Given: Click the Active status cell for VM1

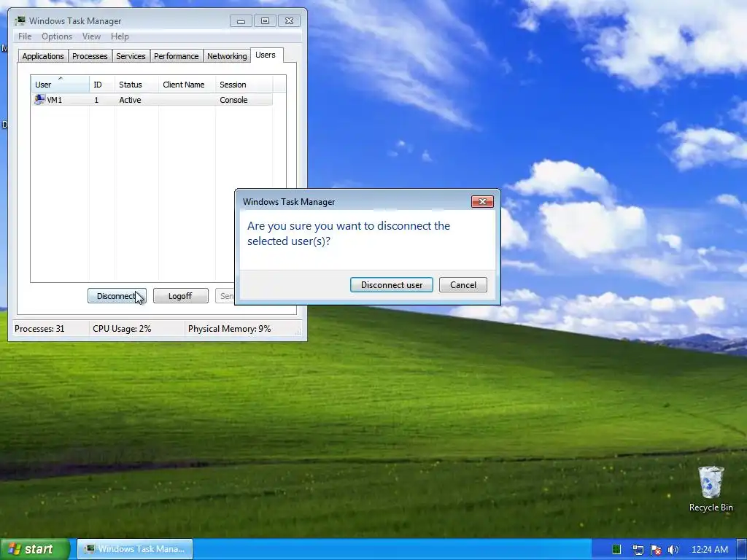Looking at the screenshot, I should pyautogui.click(x=130, y=100).
